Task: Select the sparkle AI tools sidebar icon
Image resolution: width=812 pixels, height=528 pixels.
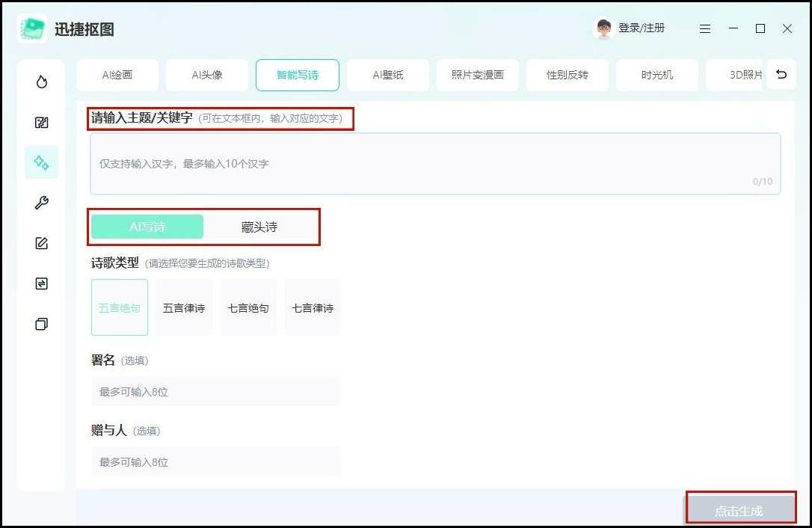Action: (x=42, y=163)
